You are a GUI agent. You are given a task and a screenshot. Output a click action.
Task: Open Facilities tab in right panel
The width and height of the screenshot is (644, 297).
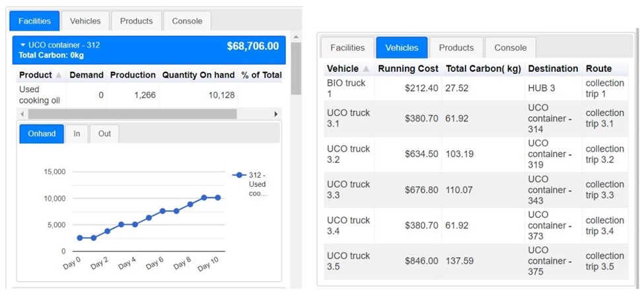click(347, 48)
